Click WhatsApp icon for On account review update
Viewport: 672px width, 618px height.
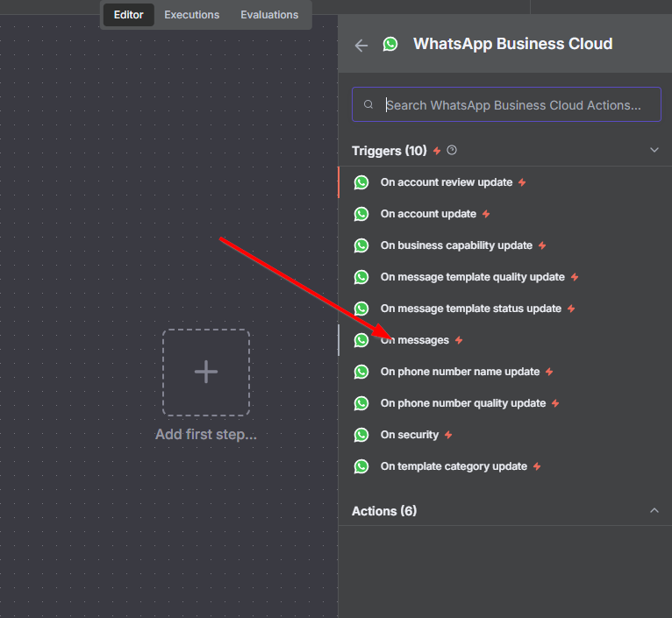[x=361, y=182]
